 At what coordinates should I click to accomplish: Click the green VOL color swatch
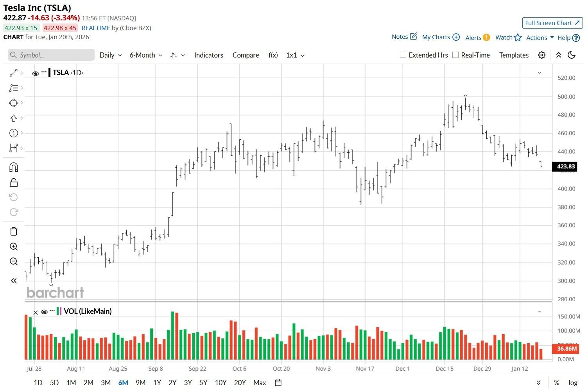[58, 311]
